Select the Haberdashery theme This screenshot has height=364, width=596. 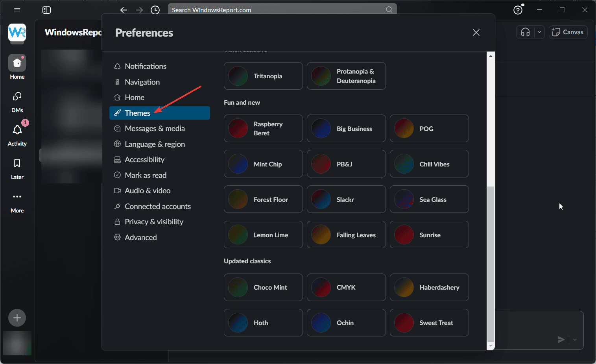(x=429, y=287)
